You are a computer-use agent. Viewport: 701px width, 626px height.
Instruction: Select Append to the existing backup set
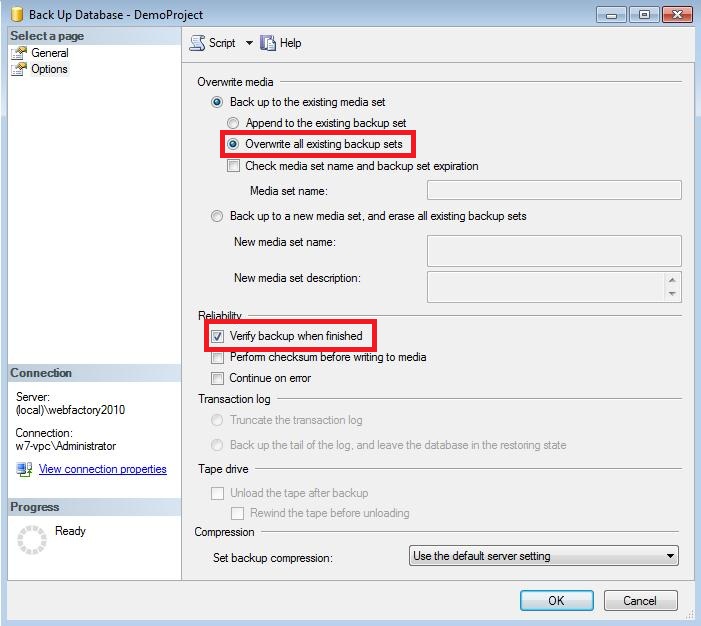tap(233, 123)
